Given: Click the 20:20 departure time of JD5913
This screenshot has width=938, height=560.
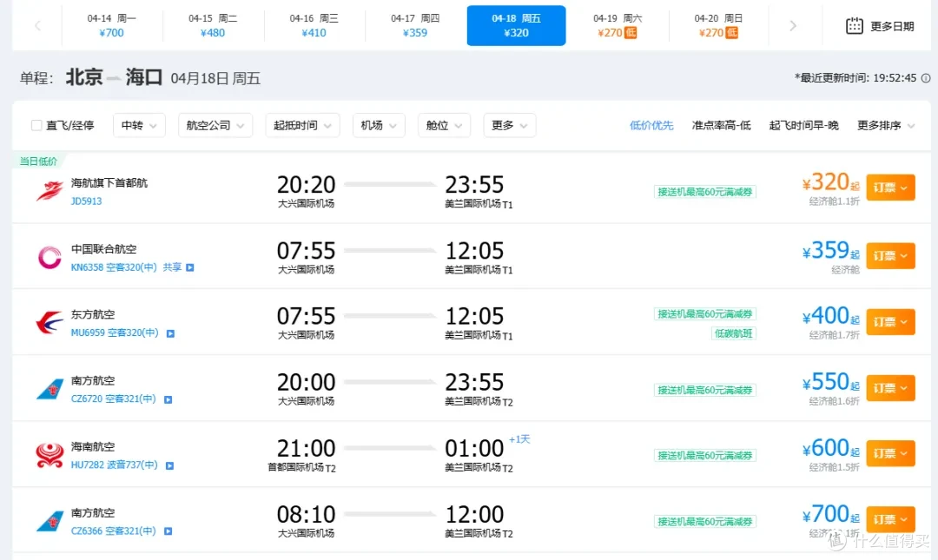Looking at the screenshot, I should [307, 184].
